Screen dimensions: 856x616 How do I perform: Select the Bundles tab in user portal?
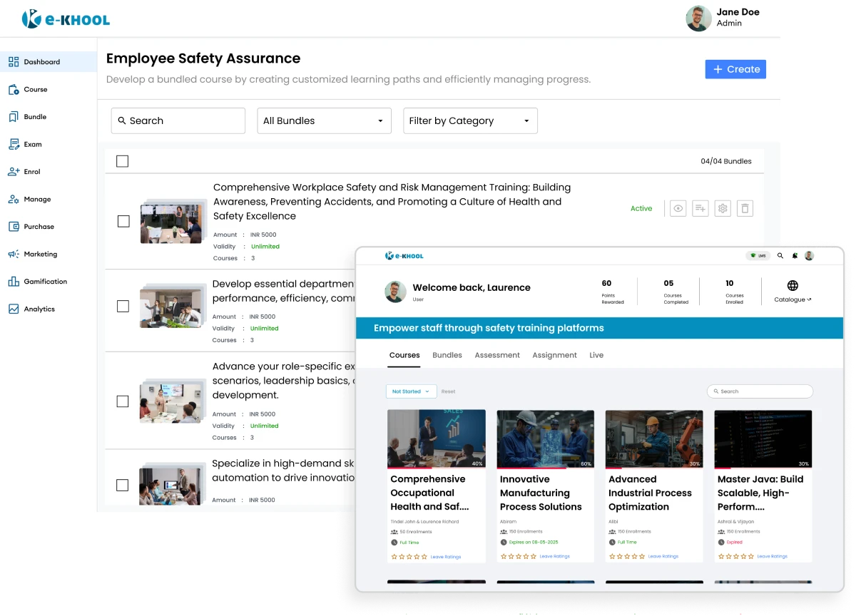tap(447, 355)
